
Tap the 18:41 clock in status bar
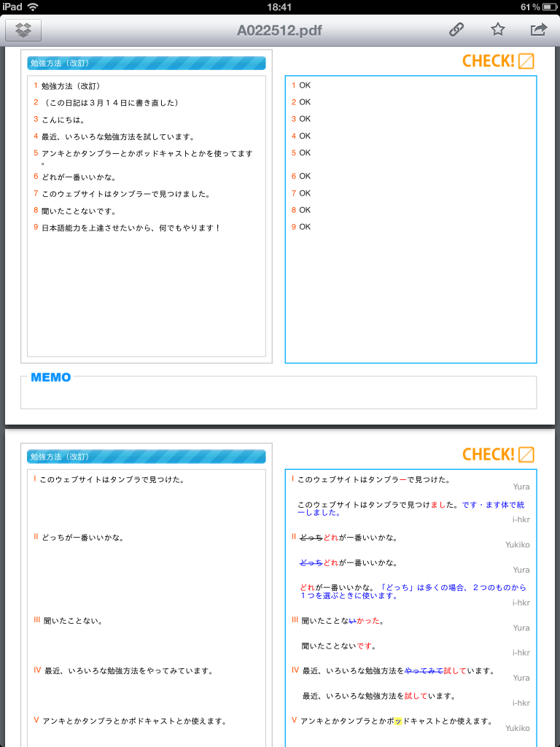[279, 7]
